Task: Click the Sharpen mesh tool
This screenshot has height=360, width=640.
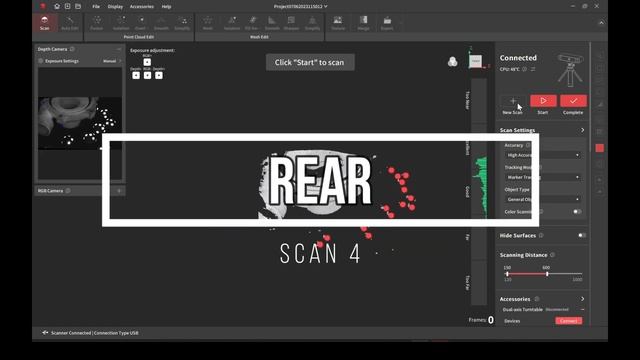Action: tap(291, 23)
